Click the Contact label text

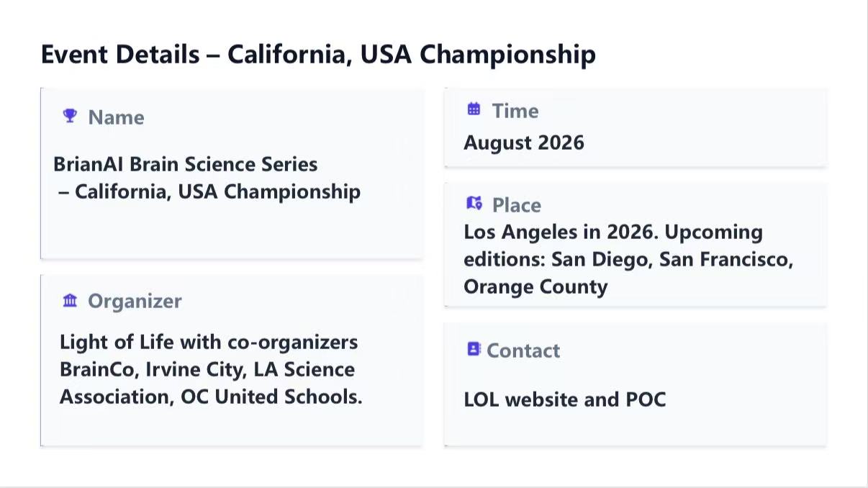tap(523, 351)
